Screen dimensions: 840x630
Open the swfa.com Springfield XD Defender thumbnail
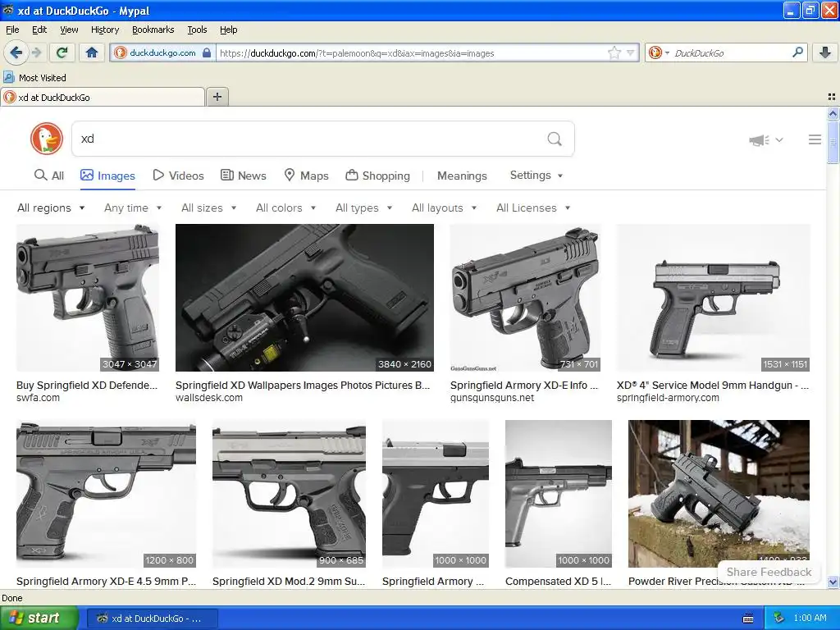(x=88, y=298)
